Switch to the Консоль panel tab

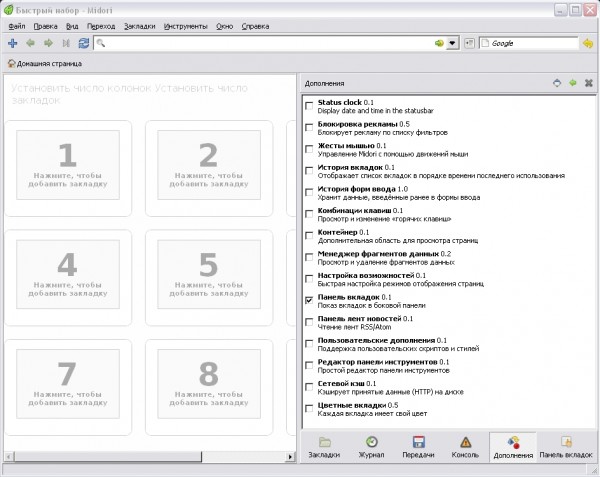(x=465, y=447)
